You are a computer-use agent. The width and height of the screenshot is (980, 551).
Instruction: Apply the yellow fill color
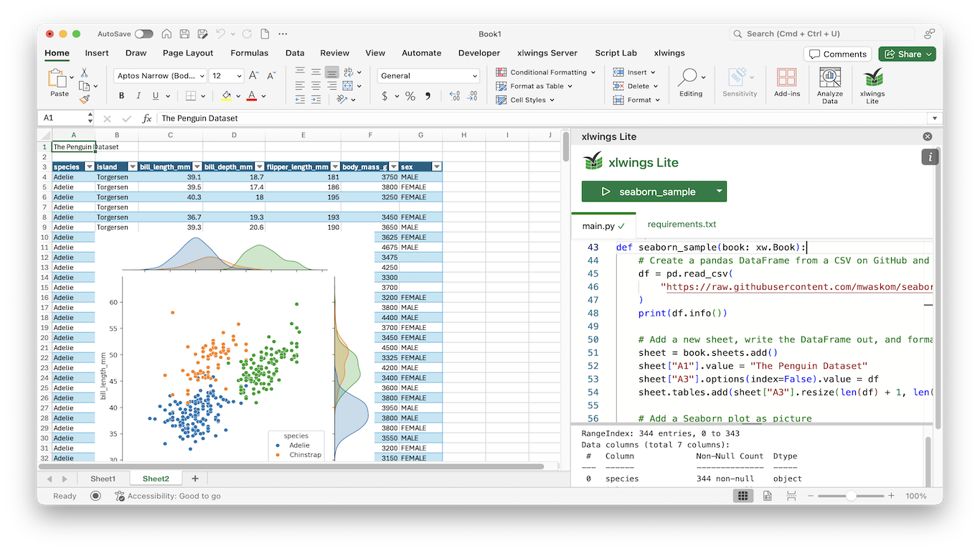tap(227, 96)
